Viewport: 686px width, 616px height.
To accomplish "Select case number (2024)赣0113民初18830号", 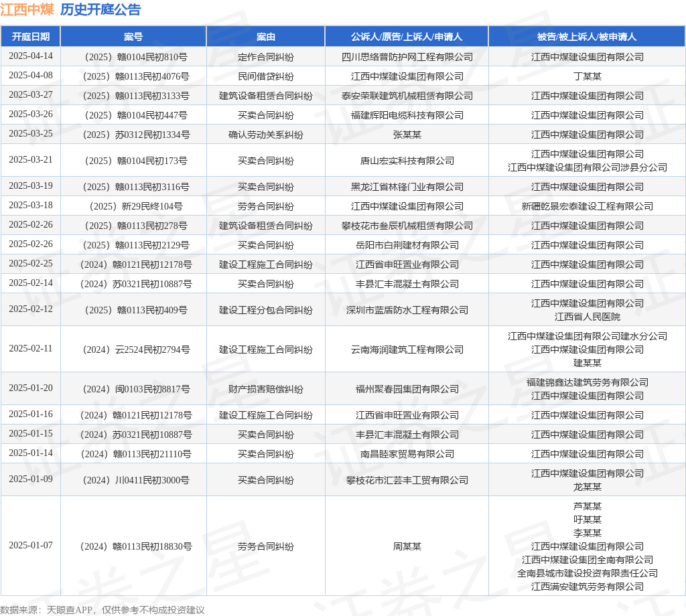I will (136, 546).
